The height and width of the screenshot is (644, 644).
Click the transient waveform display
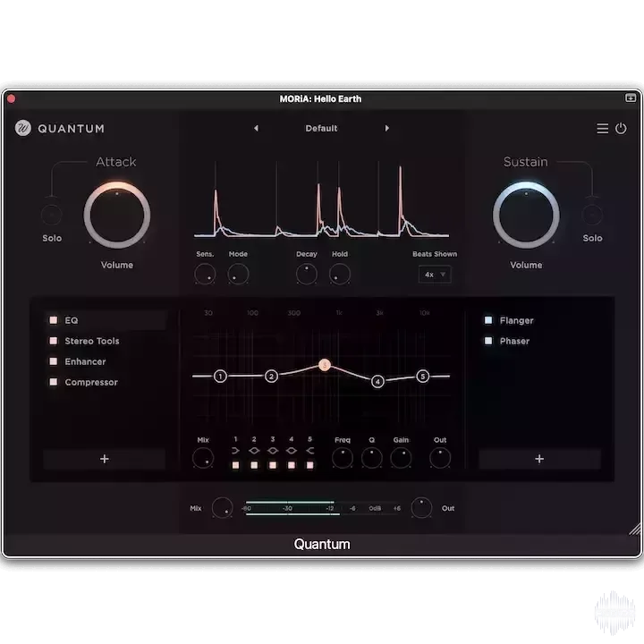[322, 199]
